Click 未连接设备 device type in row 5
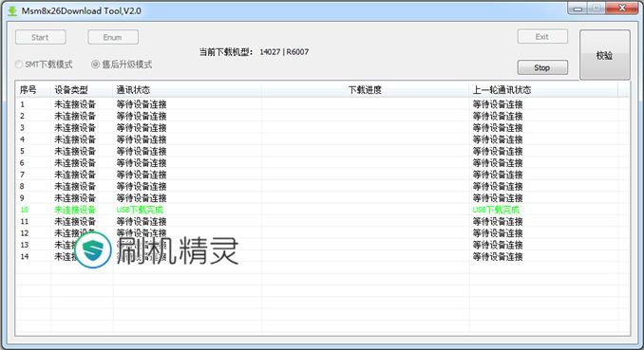Screen dimensions: 644x350 click(x=75, y=152)
